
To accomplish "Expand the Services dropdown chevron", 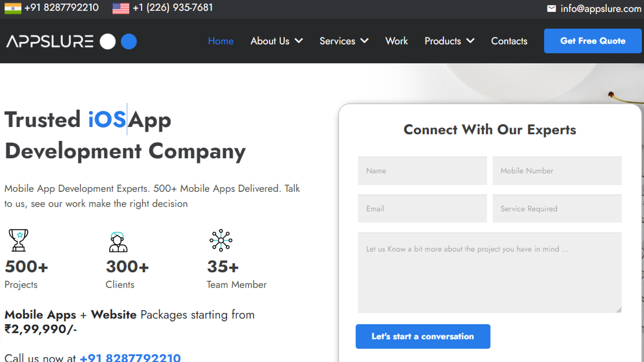I will 364,41.
